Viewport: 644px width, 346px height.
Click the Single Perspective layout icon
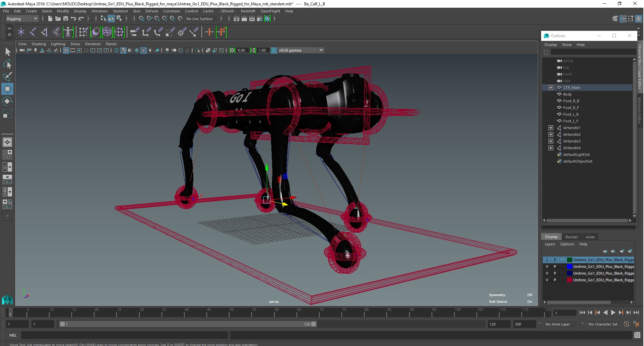[7, 142]
